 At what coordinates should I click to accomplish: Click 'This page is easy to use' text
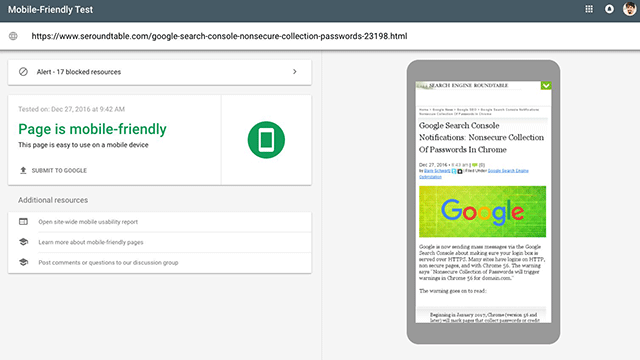(x=83, y=145)
